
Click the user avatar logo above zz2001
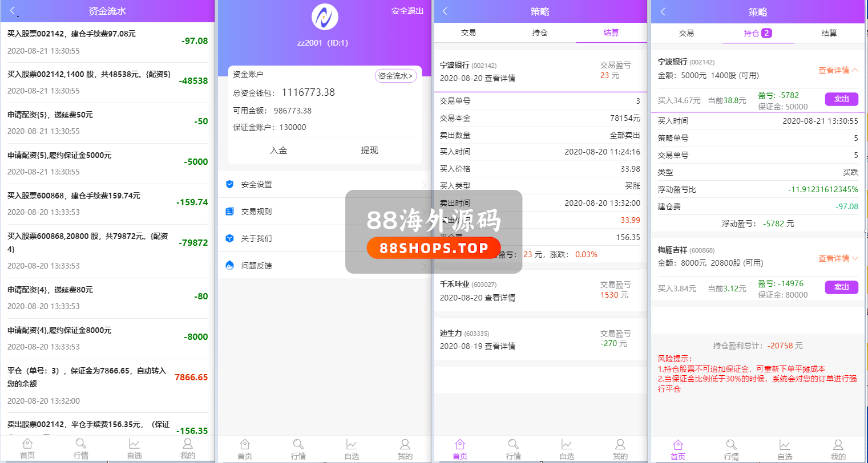(324, 17)
